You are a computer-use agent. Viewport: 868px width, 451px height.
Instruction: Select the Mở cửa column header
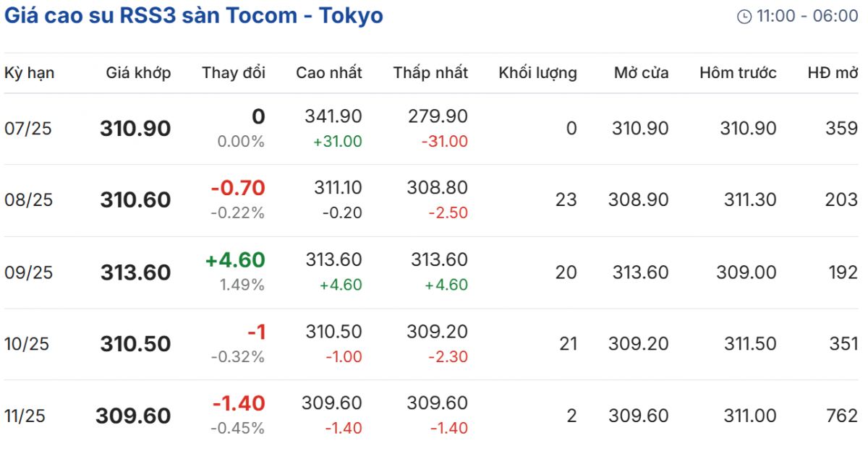click(641, 72)
